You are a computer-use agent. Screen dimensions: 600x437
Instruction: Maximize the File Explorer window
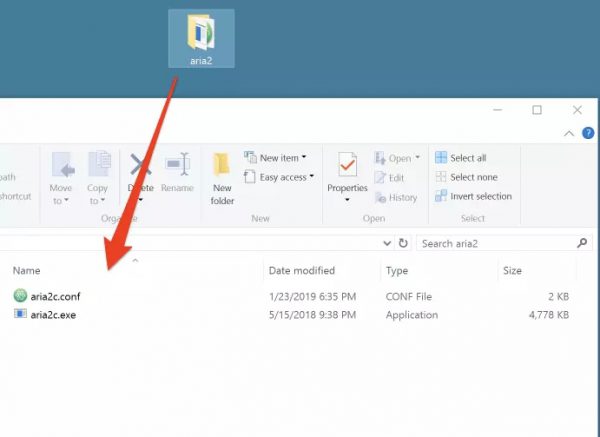(x=537, y=110)
